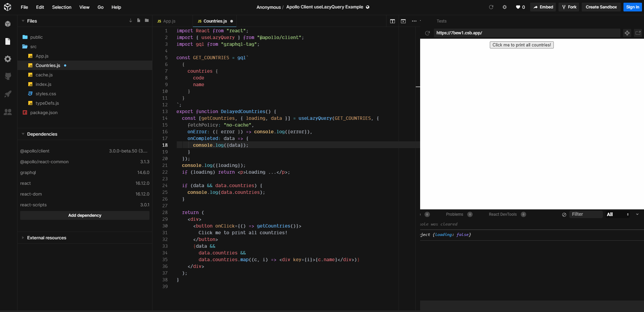Open the Go menu

100,7
